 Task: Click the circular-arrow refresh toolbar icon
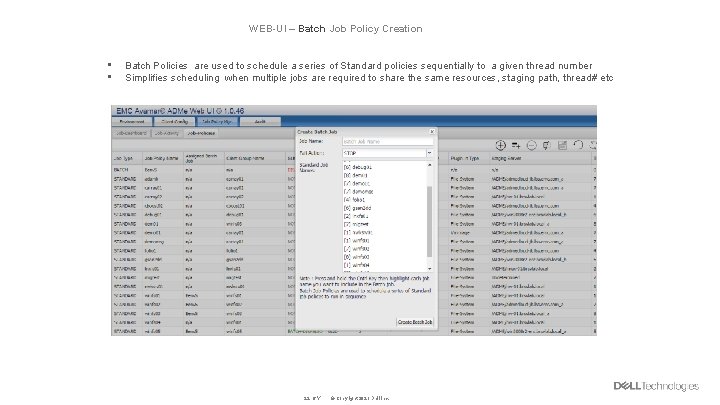click(578, 145)
